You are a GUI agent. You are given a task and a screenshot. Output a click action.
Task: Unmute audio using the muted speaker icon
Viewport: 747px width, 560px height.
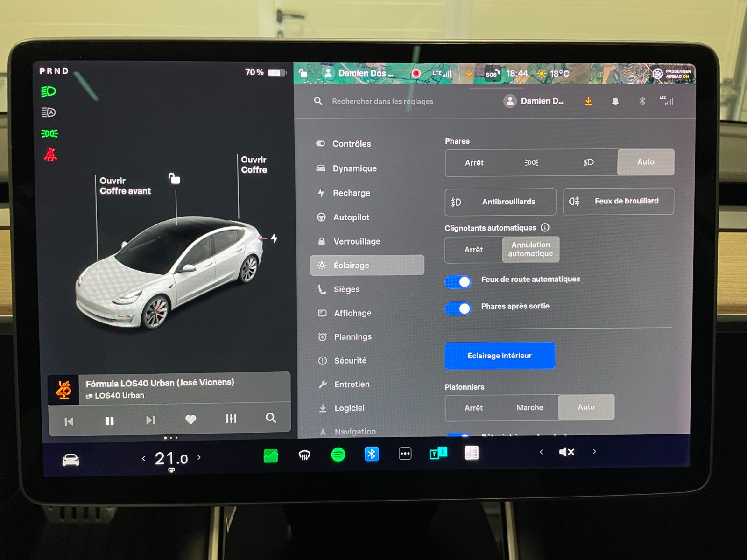click(x=566, y=452)
